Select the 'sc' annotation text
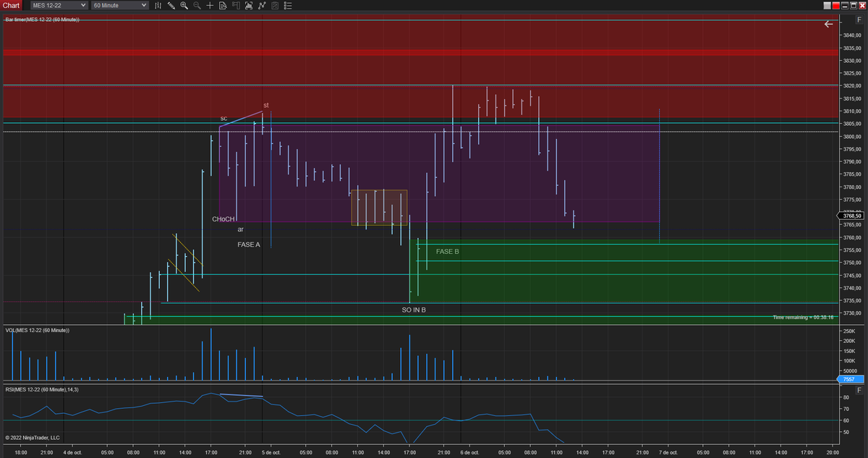This screenshot has height=458, width=868. pos(224,118)
